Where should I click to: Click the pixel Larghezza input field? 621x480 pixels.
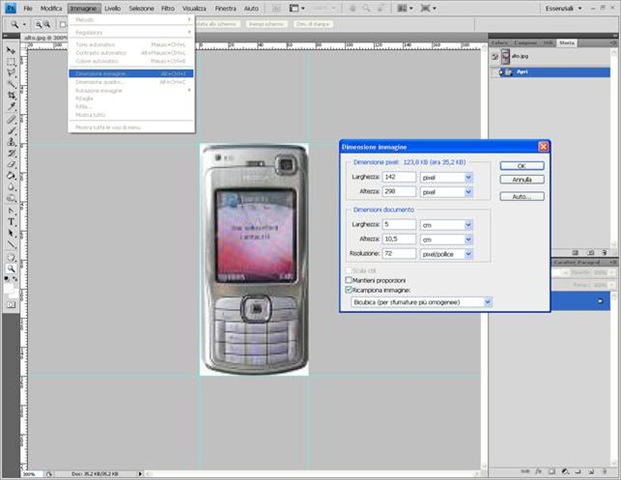pyautogui.click(x=400, y=177)
